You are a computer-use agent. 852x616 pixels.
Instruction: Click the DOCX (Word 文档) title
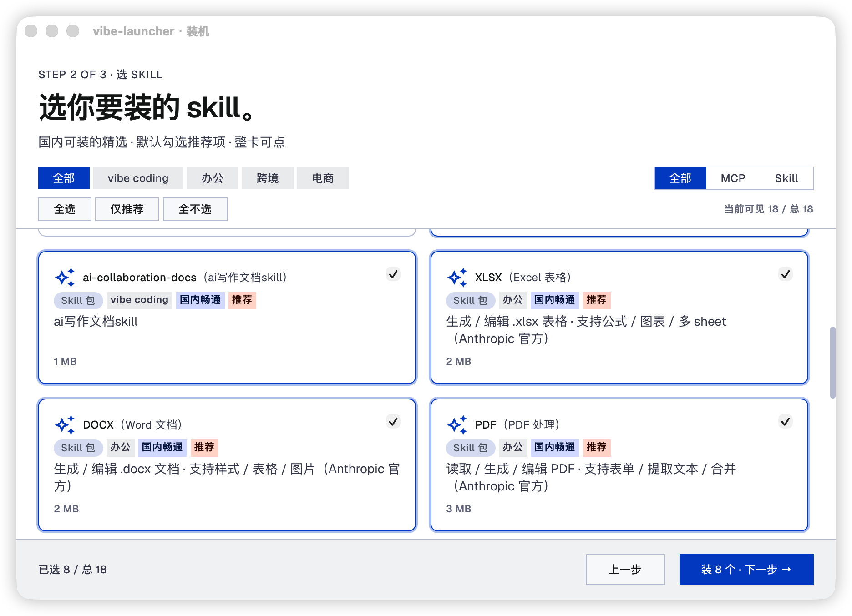132,425
